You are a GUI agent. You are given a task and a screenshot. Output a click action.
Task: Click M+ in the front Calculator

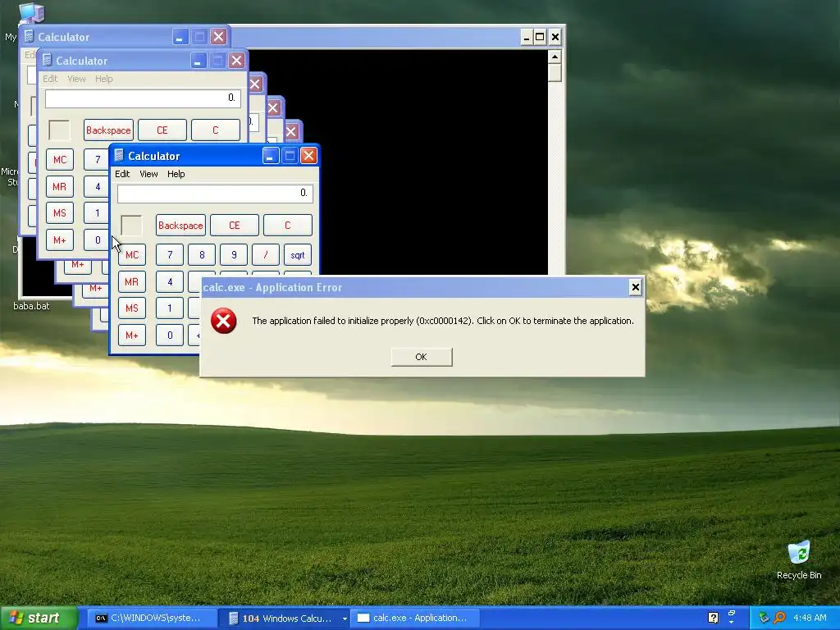point(132,336)
